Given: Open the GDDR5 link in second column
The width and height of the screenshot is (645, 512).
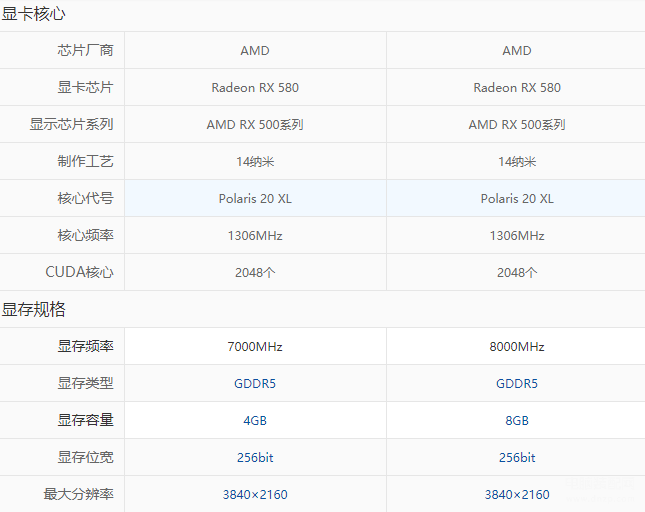Looking at the screenshot, I should (x=517, y=383).
